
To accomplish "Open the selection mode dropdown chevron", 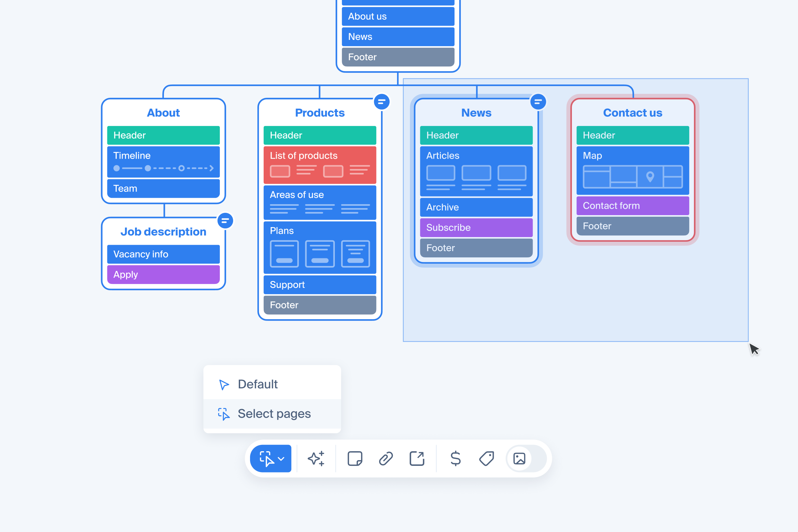I will (281, 459).
